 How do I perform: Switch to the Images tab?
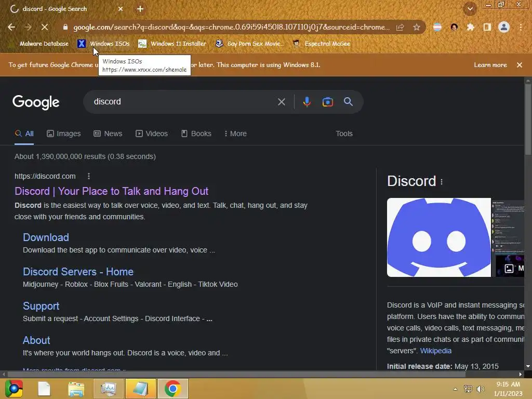click(x=64, y=134)
